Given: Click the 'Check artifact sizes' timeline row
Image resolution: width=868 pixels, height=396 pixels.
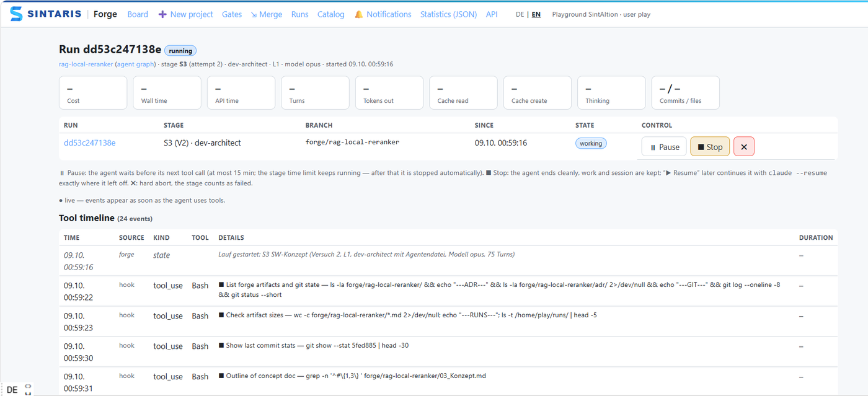Looking at the screenshot, I should tap(448, 322).
